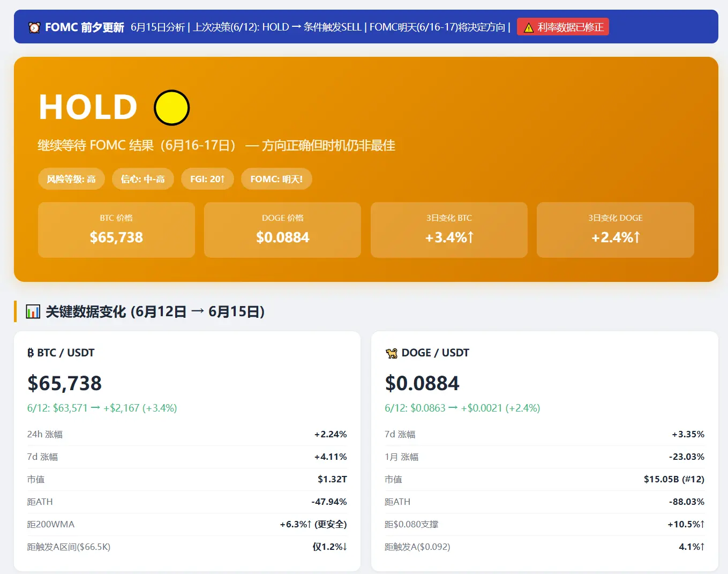Click the 1月 涨幅 row label
The image size is (728, 574).
click(x=402, y=457)
